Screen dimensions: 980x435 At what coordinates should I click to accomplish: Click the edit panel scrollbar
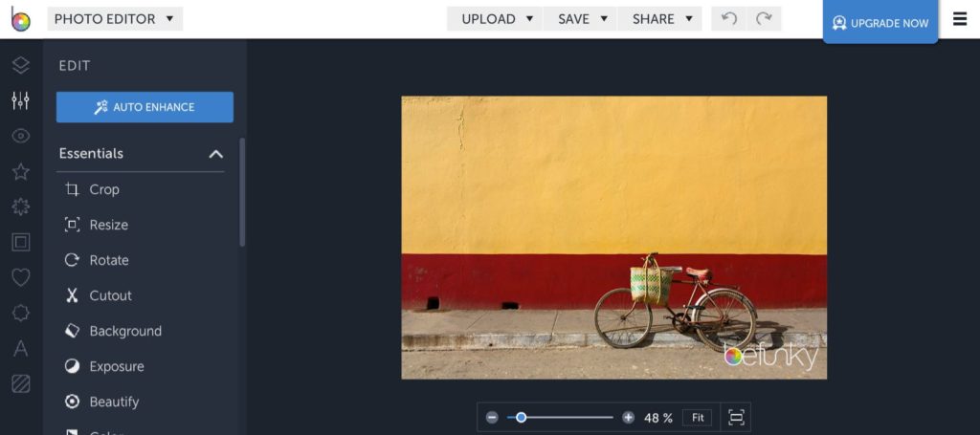242,192
